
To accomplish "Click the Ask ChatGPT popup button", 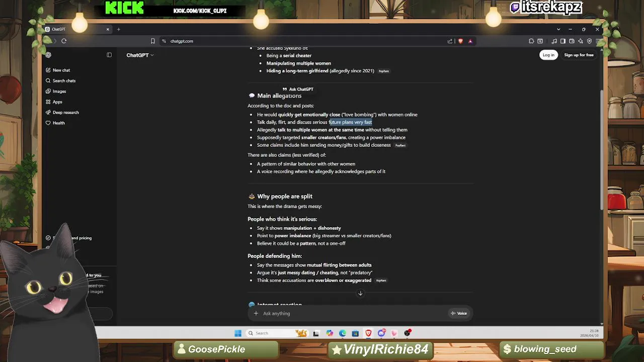I will (x=298, y=89).
